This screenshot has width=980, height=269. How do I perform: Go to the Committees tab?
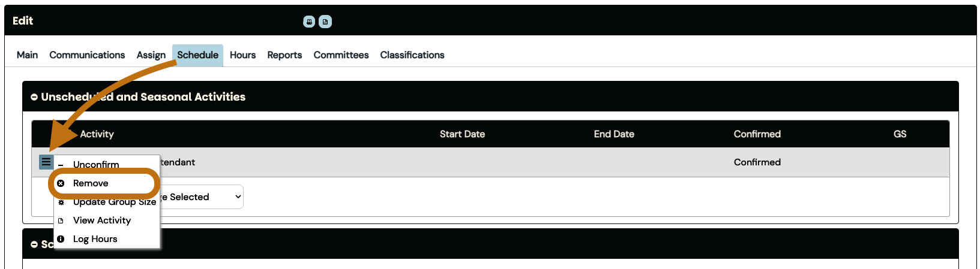pyautogui.click(x=341, y=55)
